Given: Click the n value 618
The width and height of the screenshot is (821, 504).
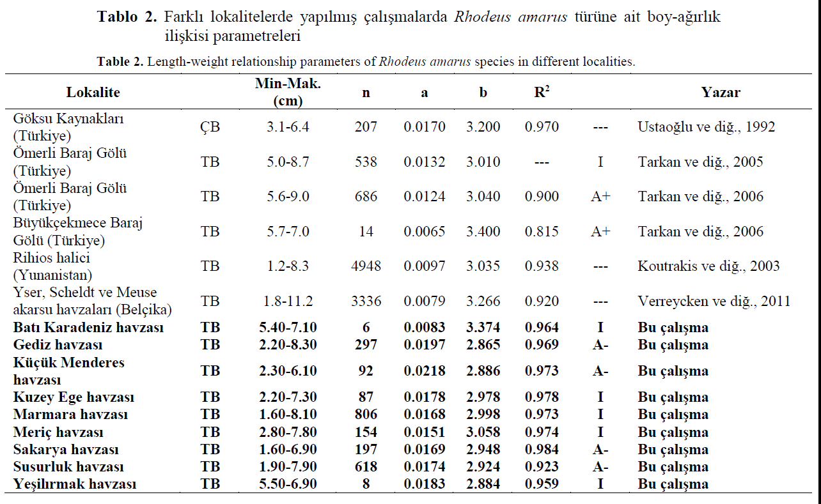Looking at the screenshot, I should (x=366, y=467).
